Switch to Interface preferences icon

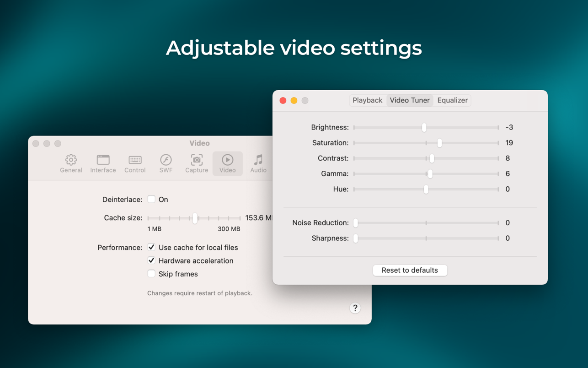pos(103,163)
